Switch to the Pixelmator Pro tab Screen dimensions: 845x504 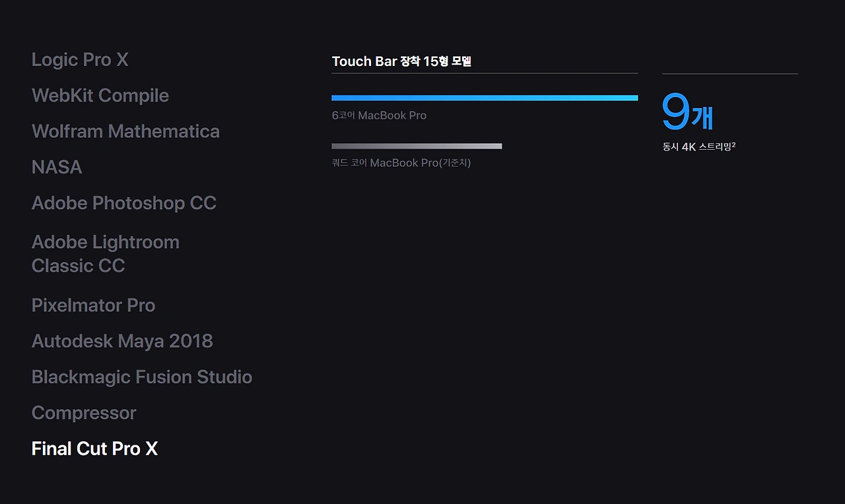point(93,305)
